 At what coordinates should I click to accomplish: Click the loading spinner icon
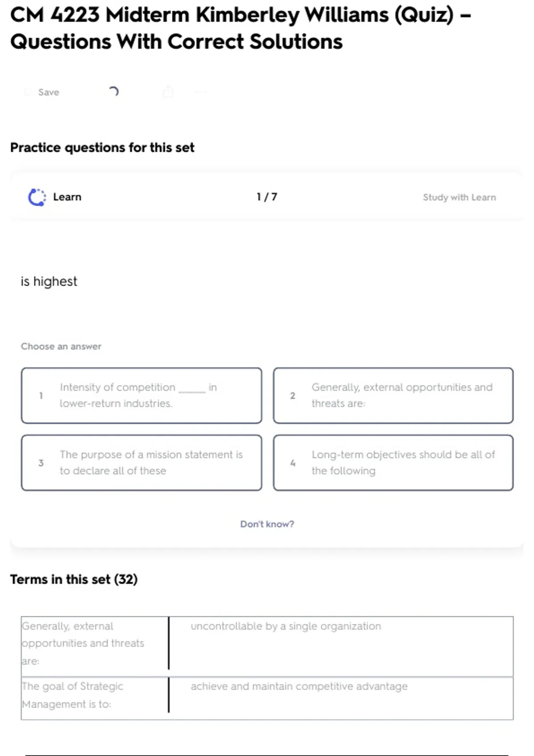click(114, 92)
